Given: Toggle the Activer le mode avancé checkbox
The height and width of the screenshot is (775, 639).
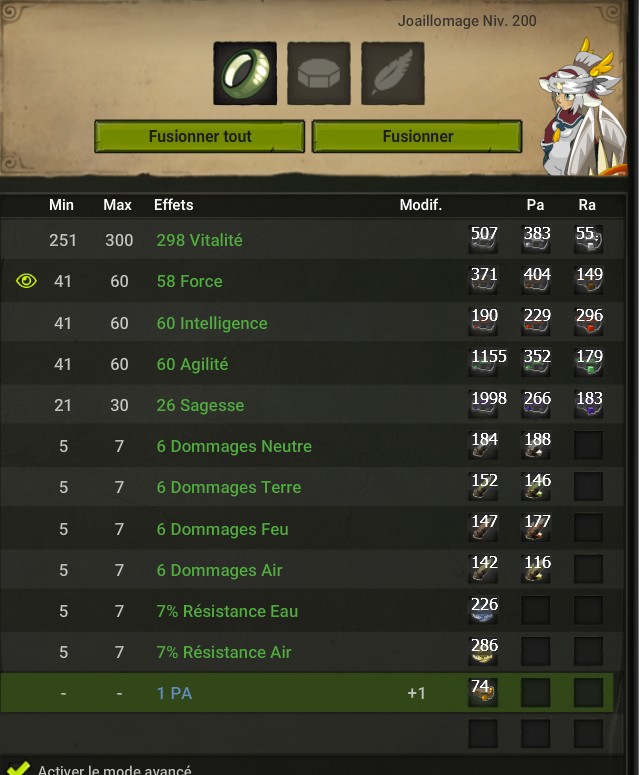Looking at the screenshot, I should pos(18,768).
